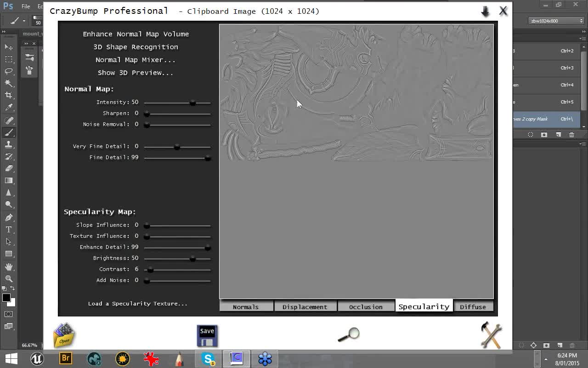Screen dimensions: 588x368
Task: Expand the small floating panel arrows
Action: [26, 44]
